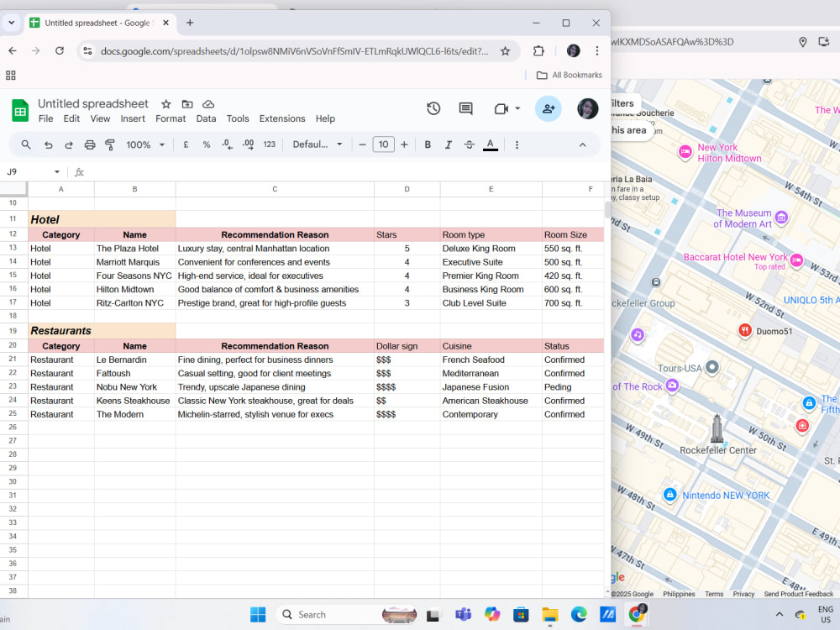The image size is (840, 630).
Task: Click the undo arrow icon
Action: click(48, 144)
